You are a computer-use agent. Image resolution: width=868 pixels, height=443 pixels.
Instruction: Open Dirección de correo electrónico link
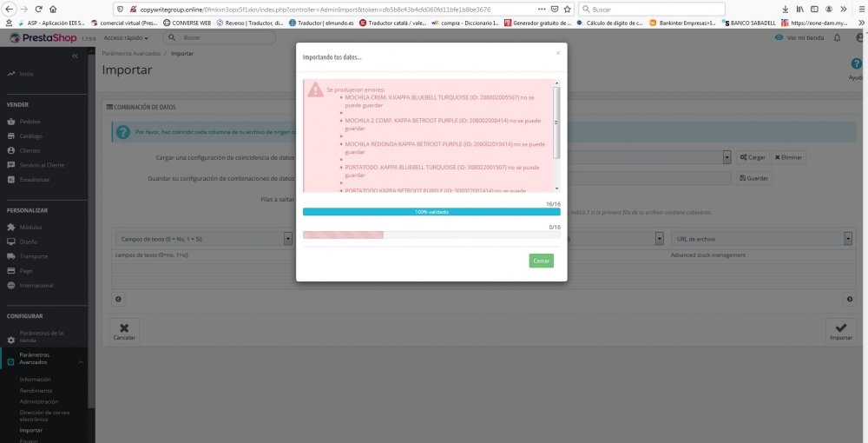44,416
